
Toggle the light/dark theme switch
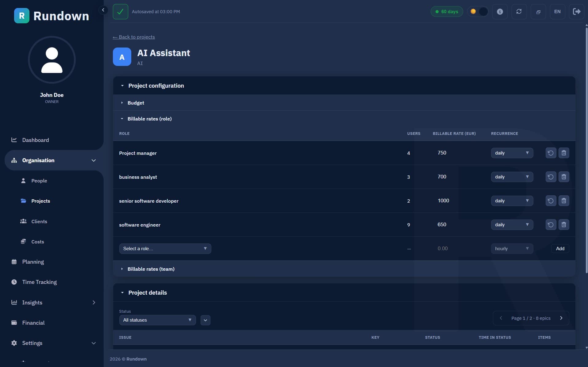pyautogui.click(x=478, y=12)
